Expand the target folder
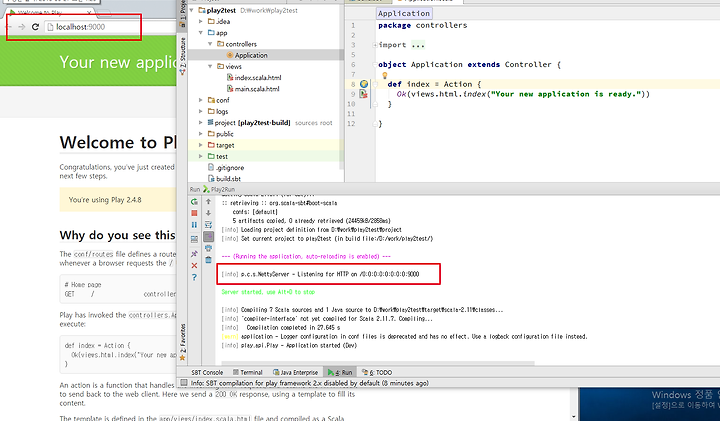 201,145
